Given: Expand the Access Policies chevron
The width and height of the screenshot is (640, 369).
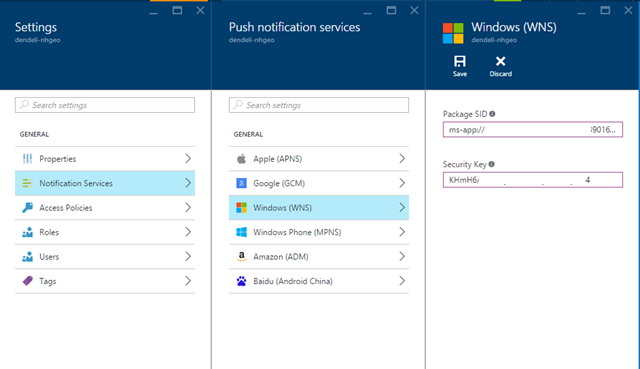Looking at the screenshot, I should coord(188,207).
